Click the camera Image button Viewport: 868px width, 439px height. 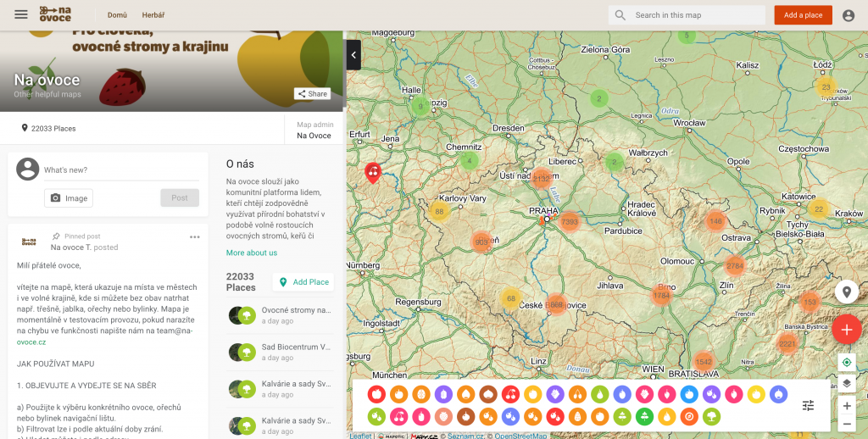pos(69,198)
